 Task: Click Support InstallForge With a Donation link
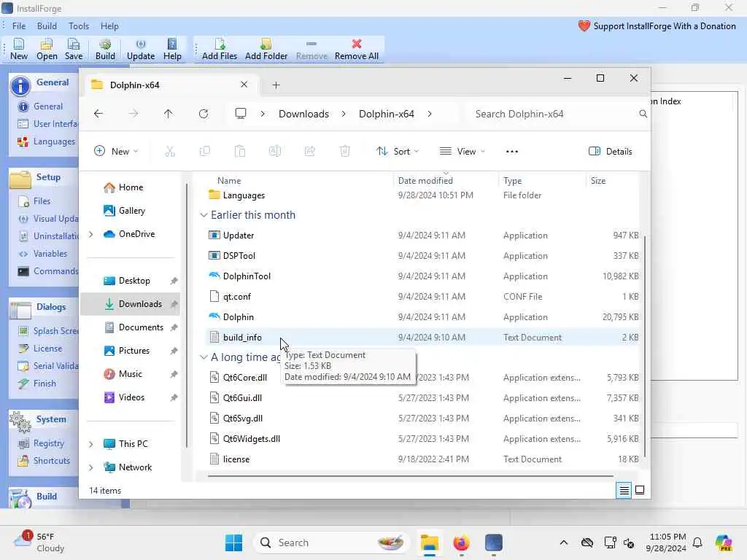point(657,26)
